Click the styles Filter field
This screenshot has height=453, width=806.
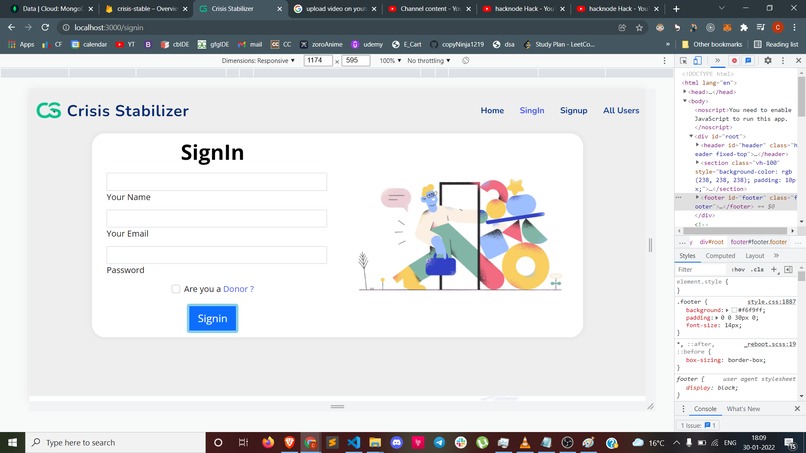pos(701,269)
